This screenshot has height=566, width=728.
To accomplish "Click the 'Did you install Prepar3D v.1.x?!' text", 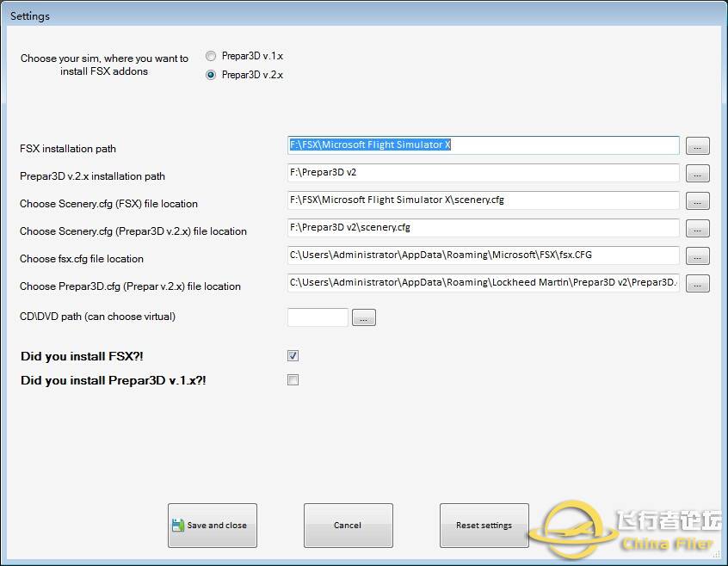I will (114, 380).
